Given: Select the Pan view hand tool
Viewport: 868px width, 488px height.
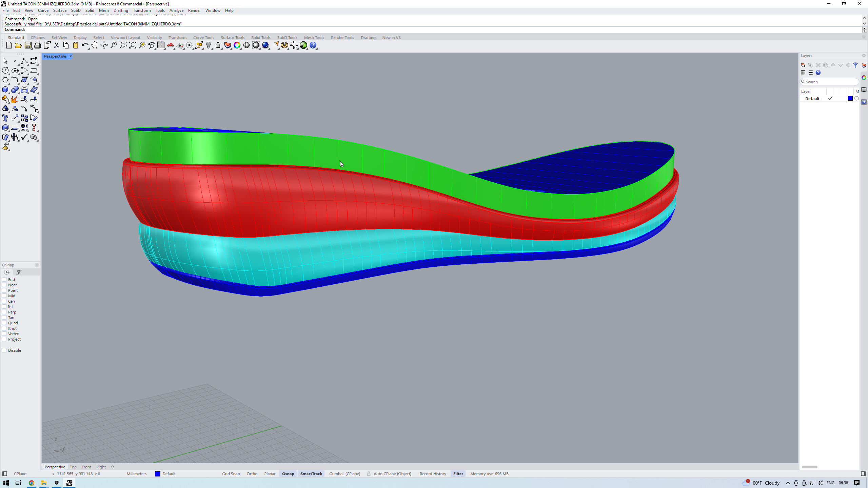Looking at the screenshot, I should 94,45.
